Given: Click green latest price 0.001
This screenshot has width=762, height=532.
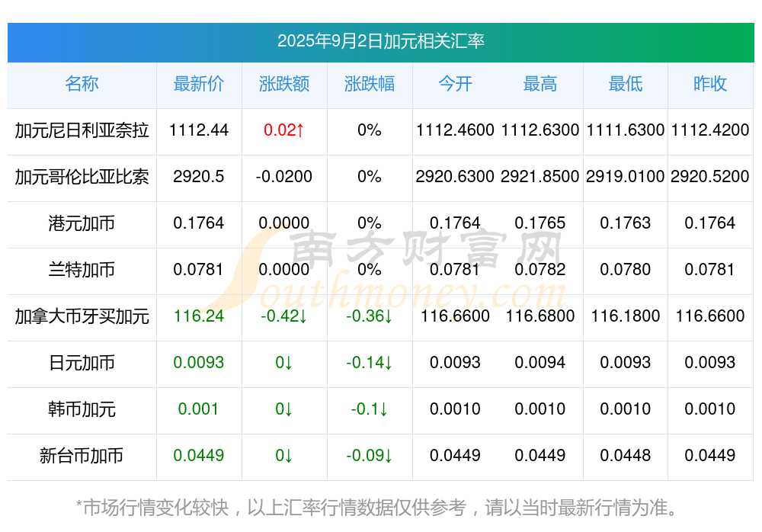Looking at the screenshot, I should (x=199, y=409).
